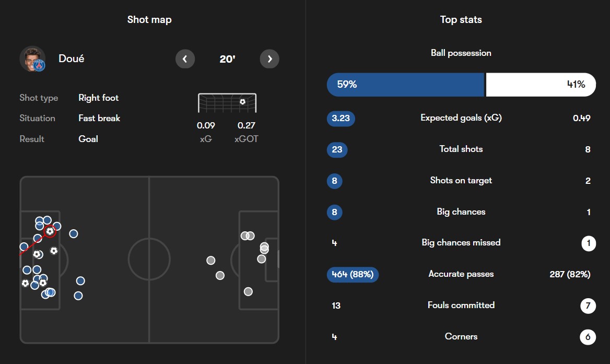Click the ball icon inside the goal frame
This screenshot has width=610, height=364.
click(242, 102)
